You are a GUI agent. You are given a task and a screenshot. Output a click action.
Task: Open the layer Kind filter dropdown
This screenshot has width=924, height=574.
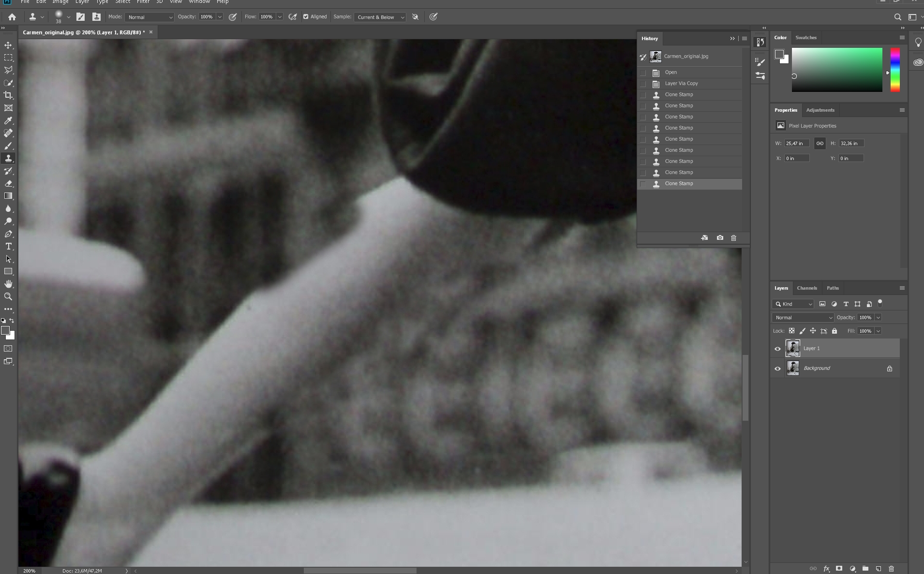(x=793, y=304)
